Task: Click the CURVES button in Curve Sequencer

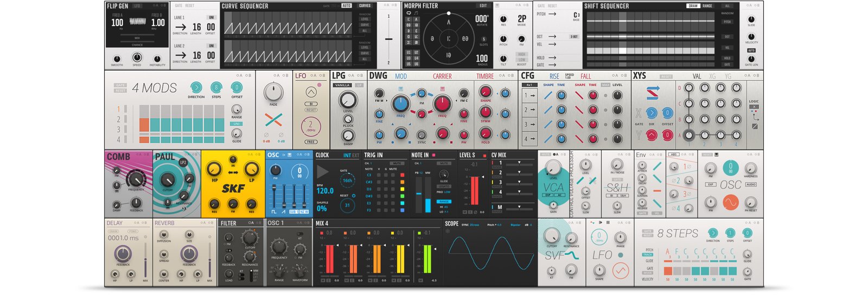Action: pyautogui.click(x=365, y=6)
